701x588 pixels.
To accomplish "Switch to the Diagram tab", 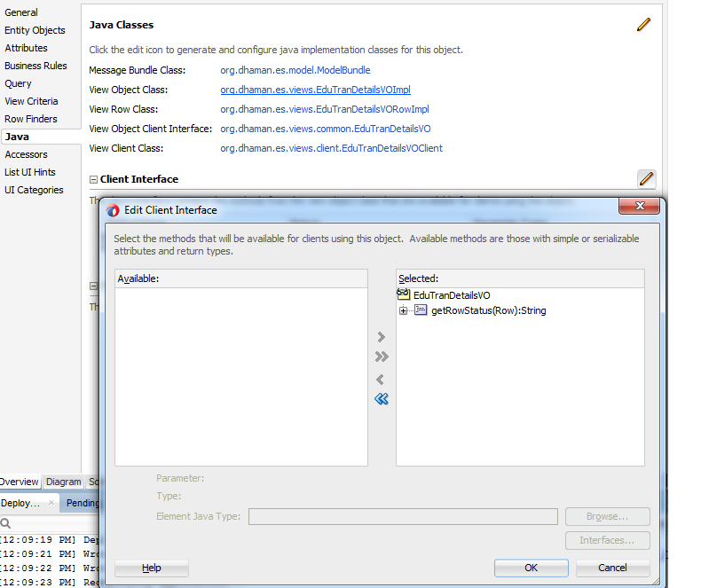I will tap(63, 482).
